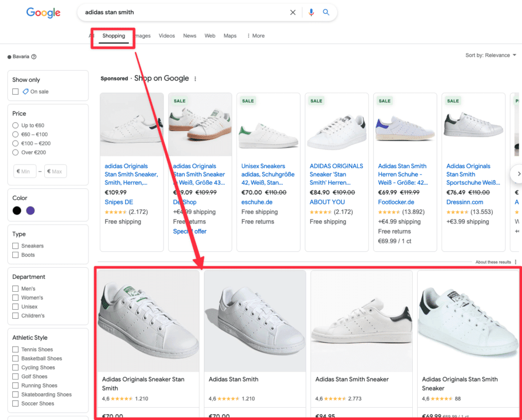Viewport: 522px width, 420px height.
Task: Advance sponsored carousel with right arrow
Action: (x=518, y=174)
